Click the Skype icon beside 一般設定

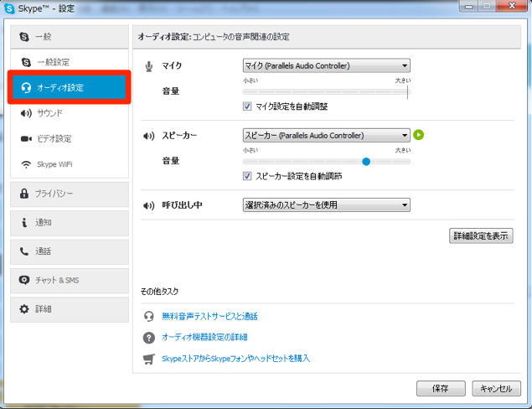point(26,62)
